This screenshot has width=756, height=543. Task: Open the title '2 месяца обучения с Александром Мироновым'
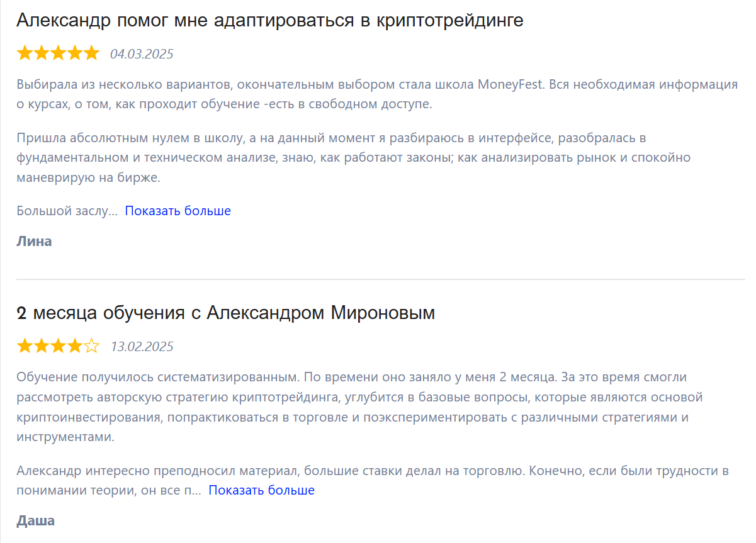click(x=226, y=313)
